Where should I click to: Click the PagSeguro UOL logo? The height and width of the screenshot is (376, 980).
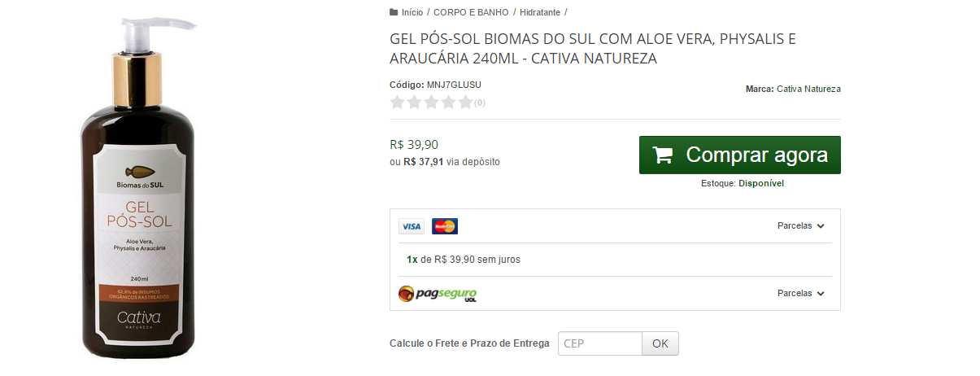(x=438, y=294)
